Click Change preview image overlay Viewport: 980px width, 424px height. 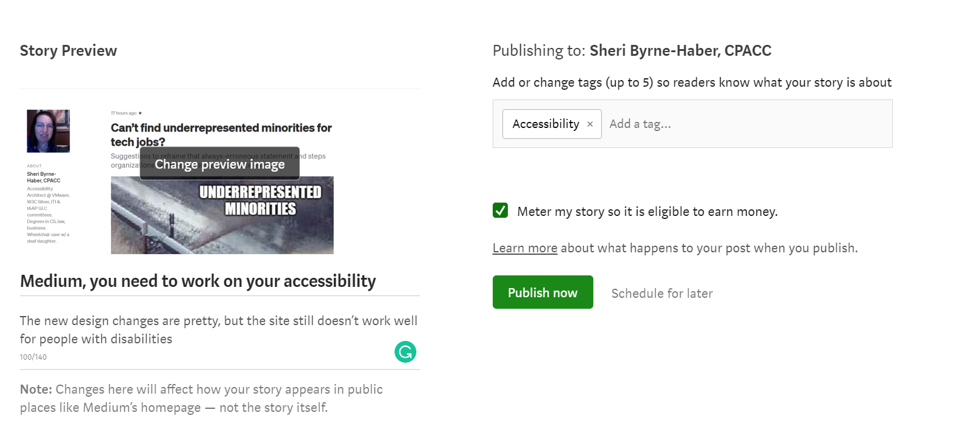219,164
